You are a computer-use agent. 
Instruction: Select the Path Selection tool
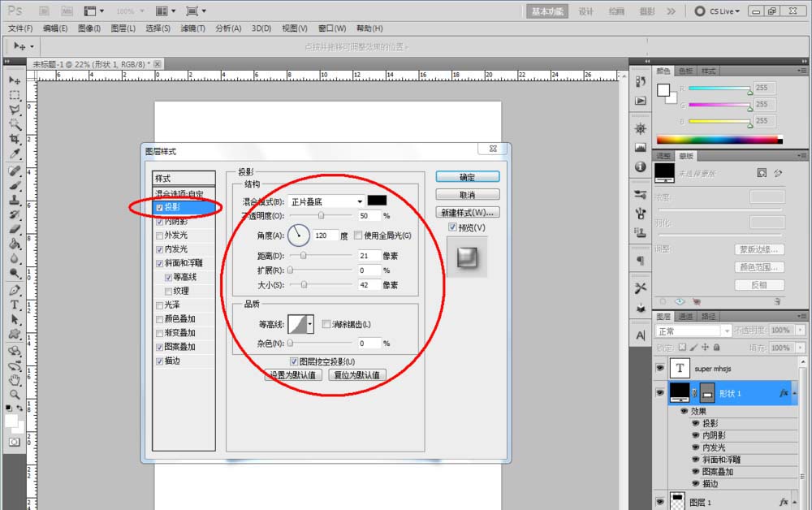click(15, 319)
